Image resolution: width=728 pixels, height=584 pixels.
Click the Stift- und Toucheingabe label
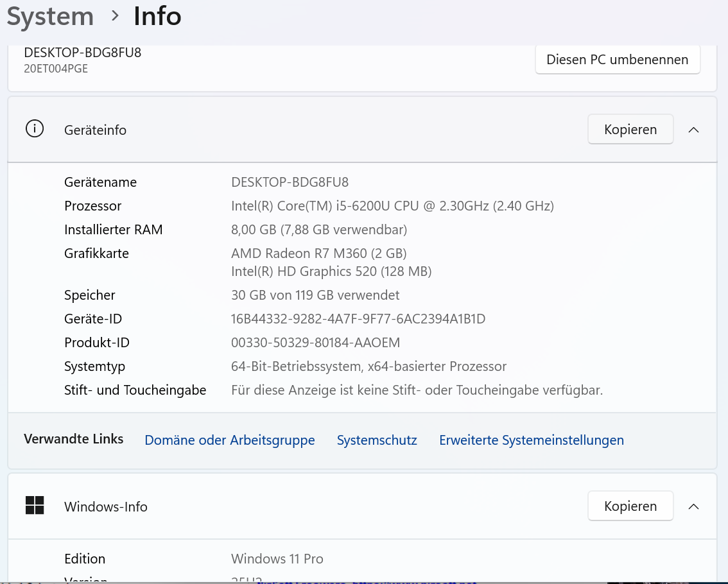click(135, 390)
